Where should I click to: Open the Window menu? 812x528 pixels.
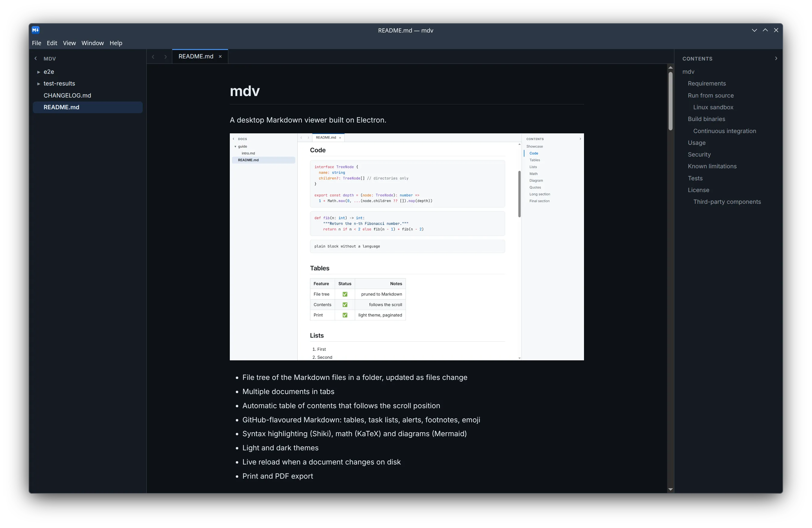(92, 43)
